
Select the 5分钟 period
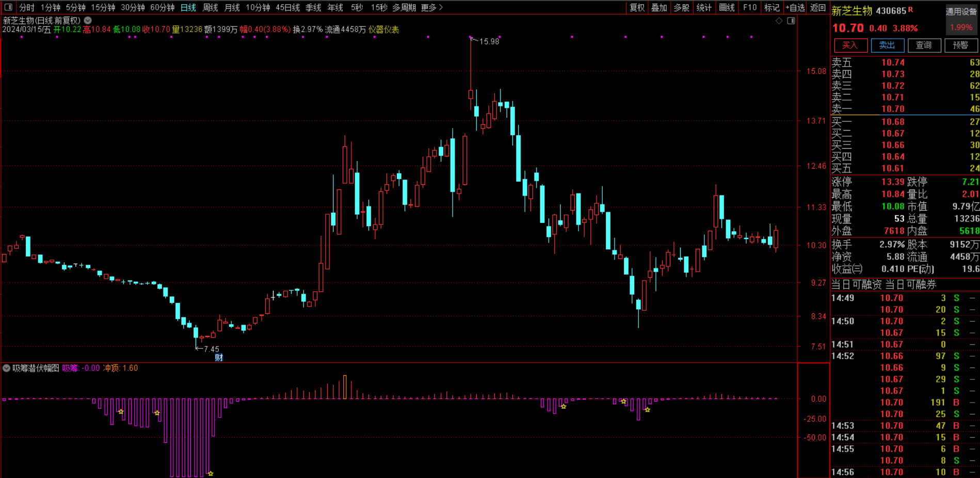pyautogui.click(x=76, y=7)
